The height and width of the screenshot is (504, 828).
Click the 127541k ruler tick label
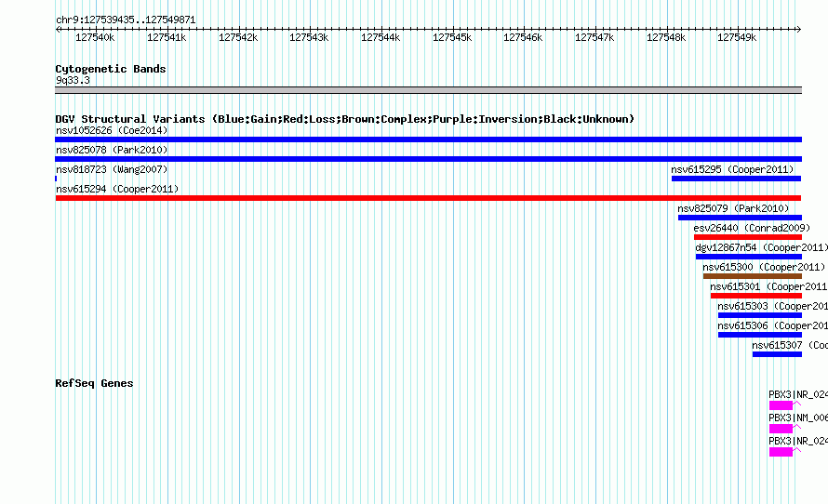point(167,37)
